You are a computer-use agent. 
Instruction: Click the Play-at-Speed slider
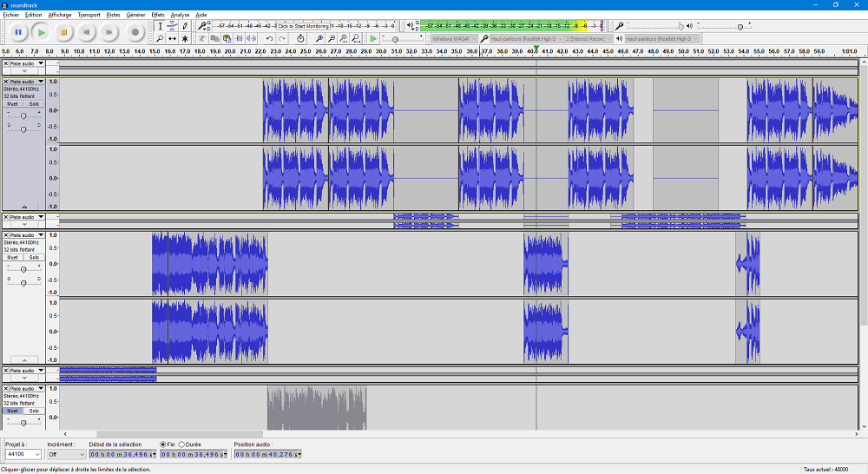403,39
